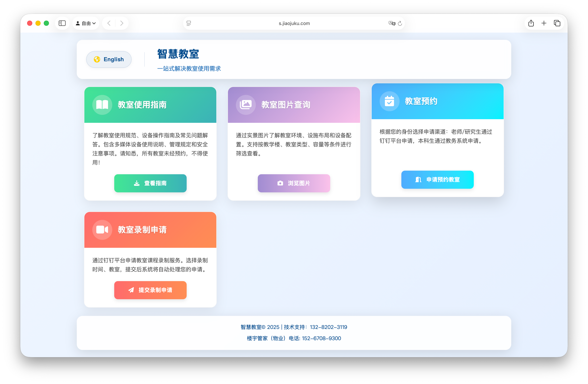Click the 申请预约教室 button
The height and width of the screenshot is (384, 588).
pyautogui.click(x=437, y=180)
